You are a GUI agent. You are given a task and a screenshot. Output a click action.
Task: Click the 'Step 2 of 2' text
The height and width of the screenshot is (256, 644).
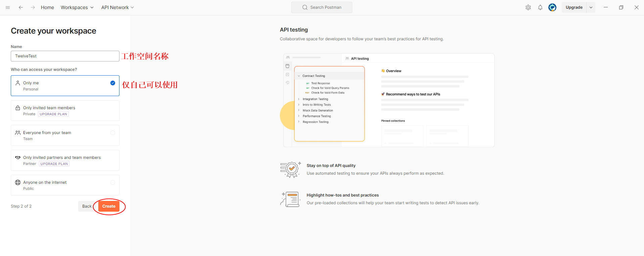[x=21, y=206]
